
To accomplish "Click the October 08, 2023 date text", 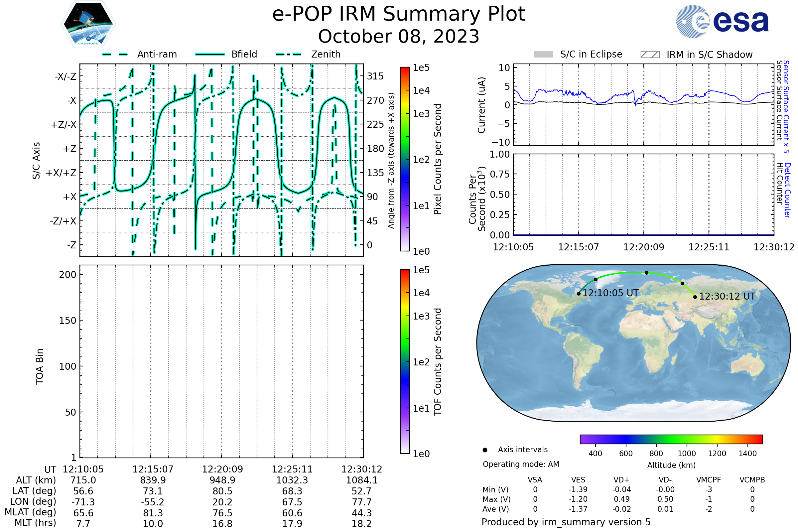I will point(399,37).
